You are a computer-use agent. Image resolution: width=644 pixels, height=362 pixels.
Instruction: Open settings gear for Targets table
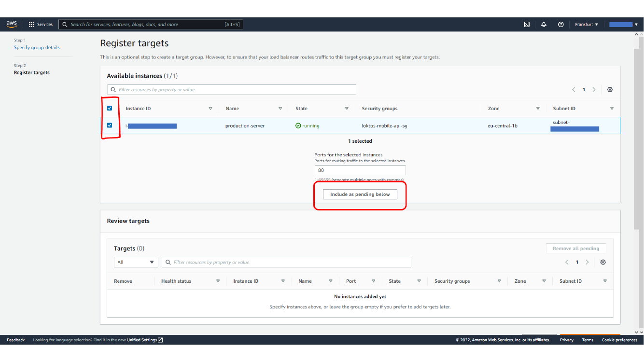coord(603,262)
